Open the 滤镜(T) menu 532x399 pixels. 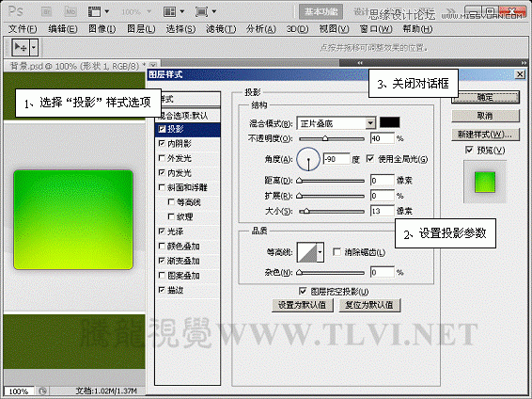click(221, 29)
